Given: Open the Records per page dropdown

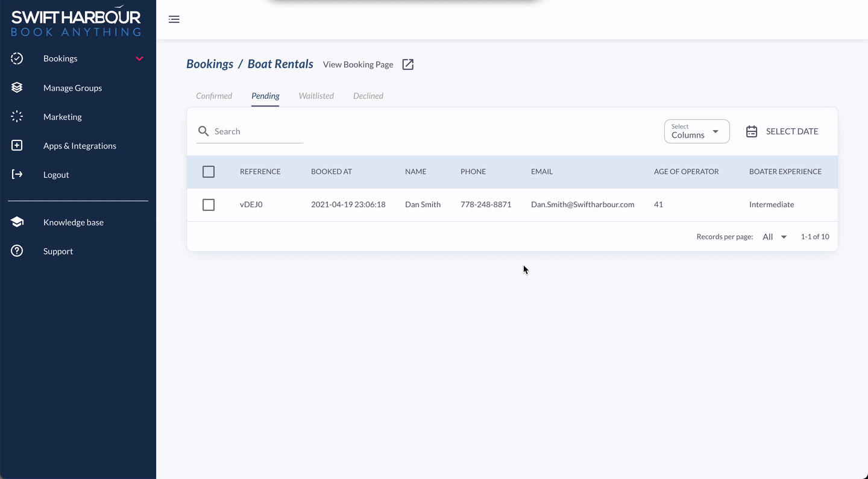Looking at the screenshot, I should [775, 237].
